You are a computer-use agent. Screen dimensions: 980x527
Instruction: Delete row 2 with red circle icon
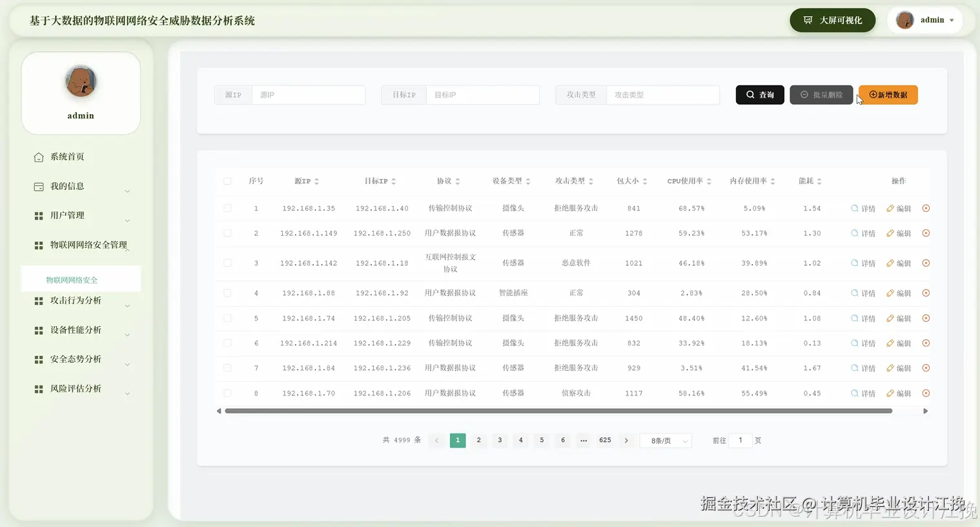[x=926, y=233]
